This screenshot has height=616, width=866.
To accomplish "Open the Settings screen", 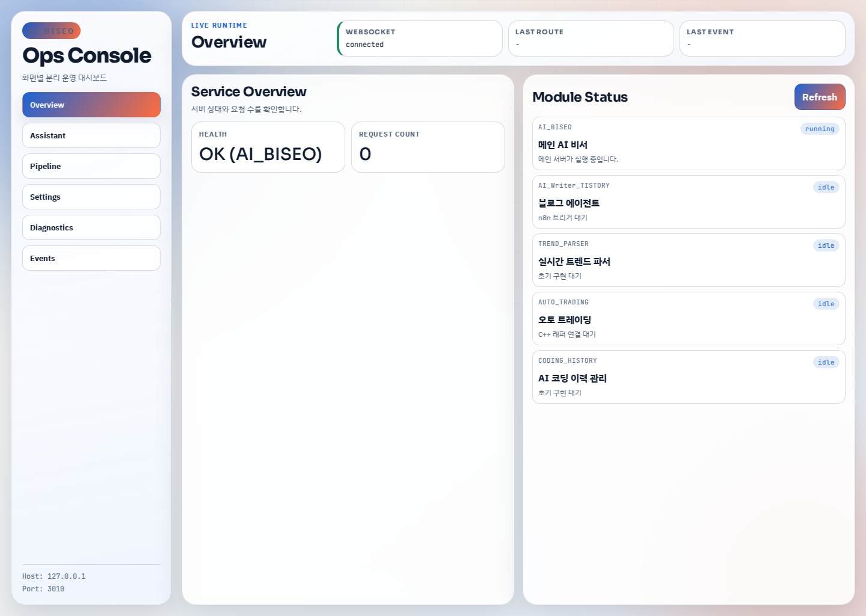I will click(91, 196).
